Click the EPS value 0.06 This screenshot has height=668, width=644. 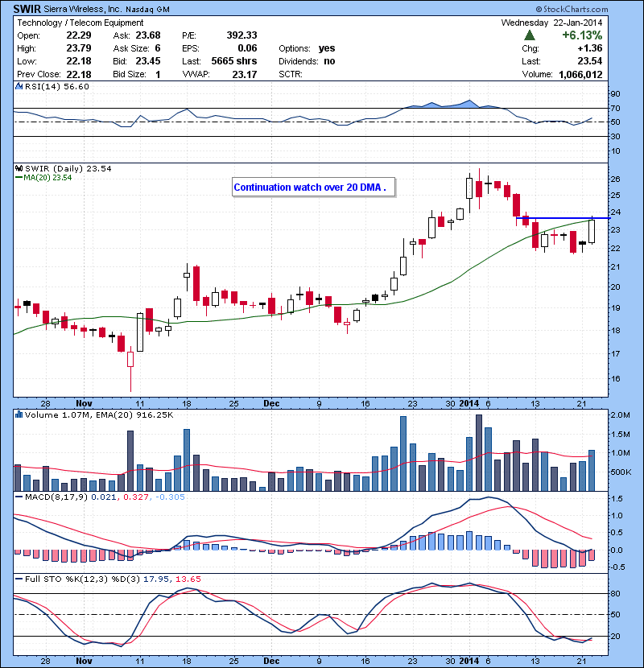click(x=248, y=48)
